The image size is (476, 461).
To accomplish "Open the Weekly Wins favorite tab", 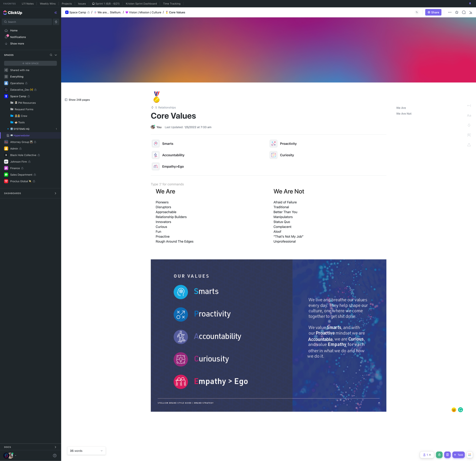I will click(48, 4).
